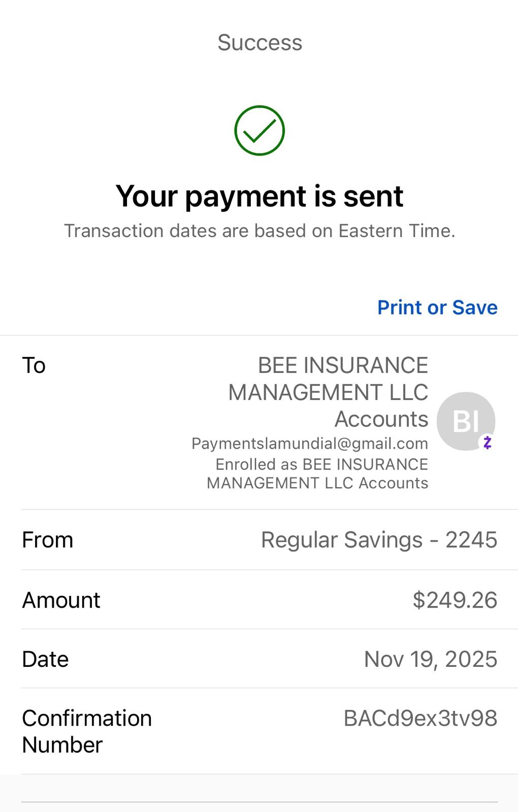Click the From row label
Image resolution: width=518 pixels, height=812 pixels.
click(48, 539)
